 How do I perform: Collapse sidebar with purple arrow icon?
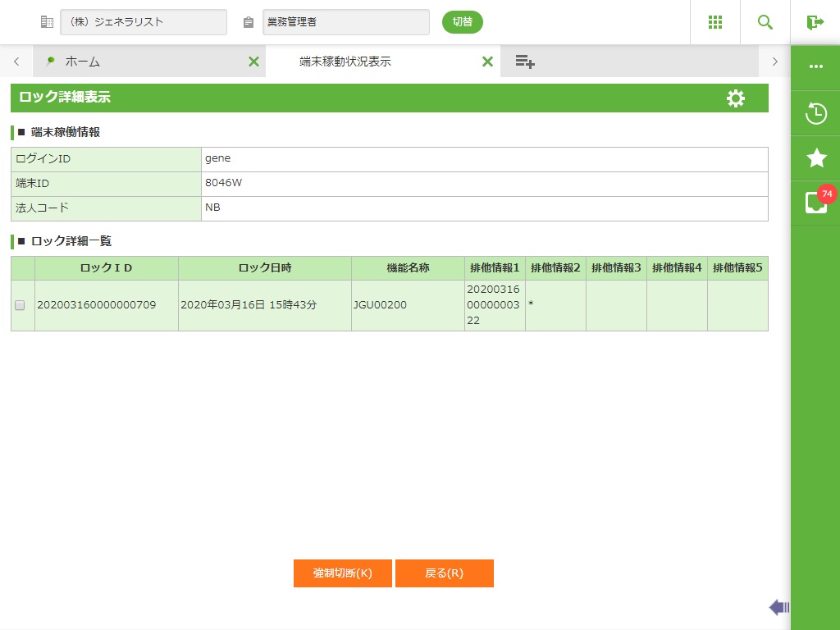(x=778, y=607)
